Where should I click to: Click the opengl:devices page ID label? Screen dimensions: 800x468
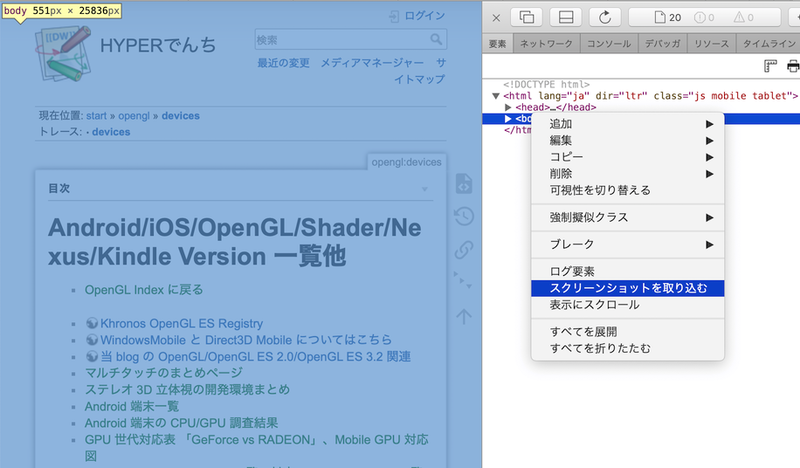407,162
